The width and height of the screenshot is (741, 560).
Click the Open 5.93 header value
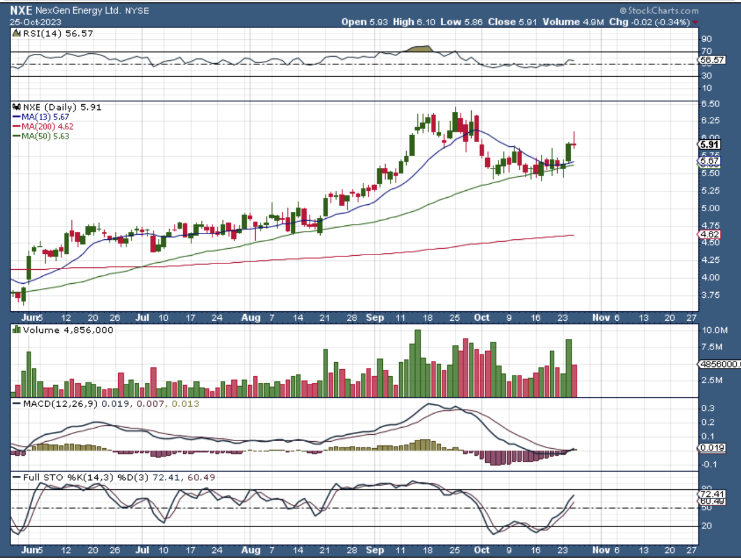(365, 22)
